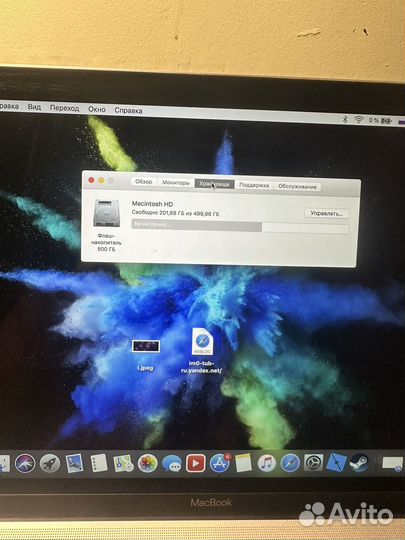The image size is (405, 540).
Task: Click the storage usage bar
Action: coord(240,227)
